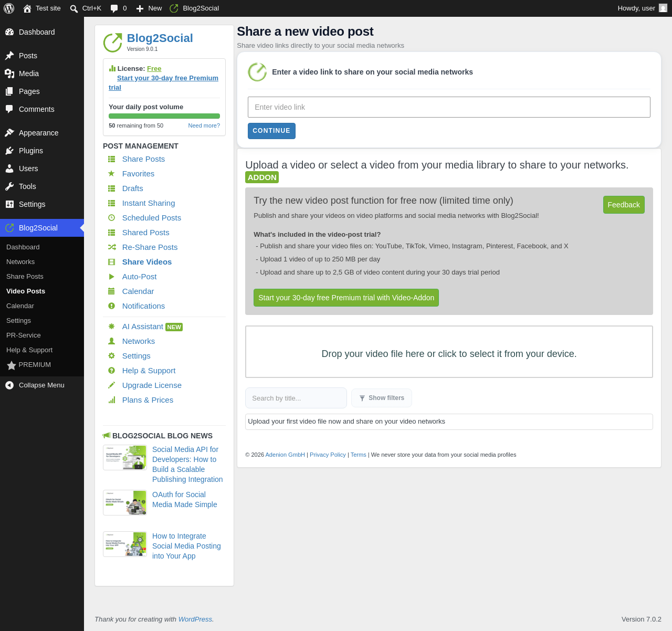Screen dimensions: 672x631
Task: Open PR-Service in the Blog2Social submenu
Action: point(24,335)
